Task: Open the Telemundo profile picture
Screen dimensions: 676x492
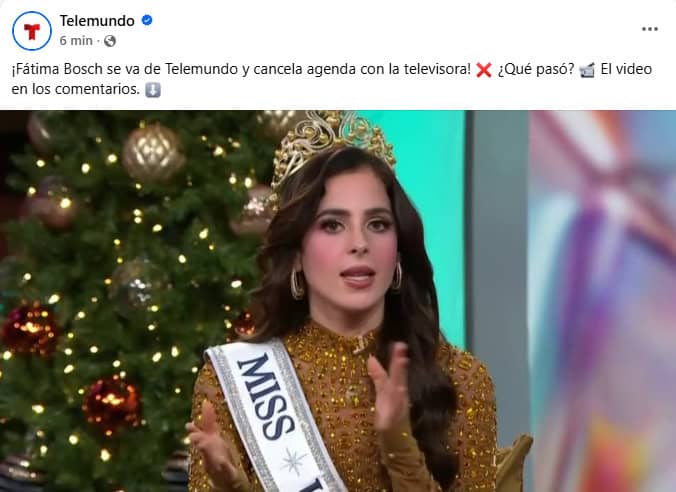Action: [x=32, y=31]
